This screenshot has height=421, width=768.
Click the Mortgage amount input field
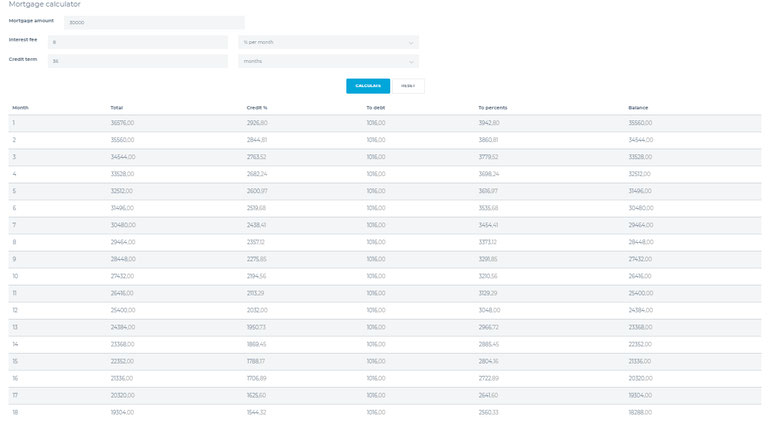pos(154,23)
